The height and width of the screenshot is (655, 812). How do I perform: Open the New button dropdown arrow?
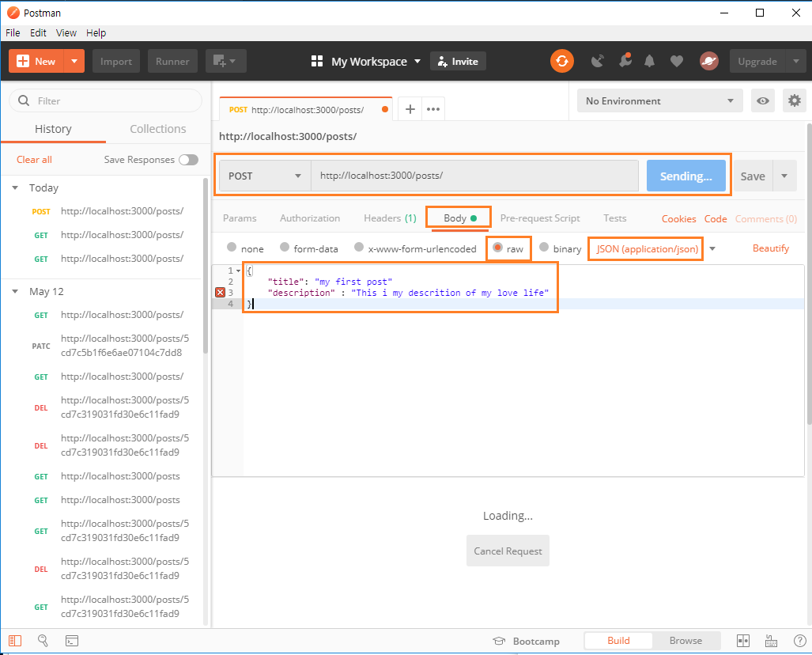click(74, 61)
